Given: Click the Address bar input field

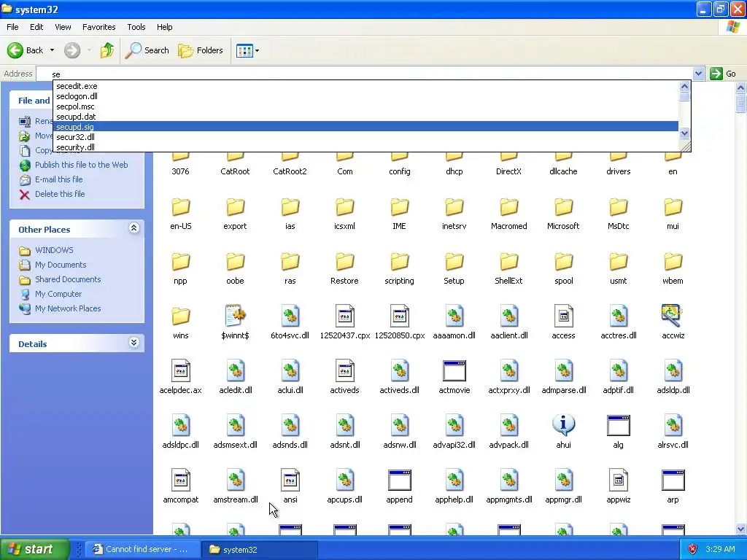Looking at the screenshot, I should [365, 74].
